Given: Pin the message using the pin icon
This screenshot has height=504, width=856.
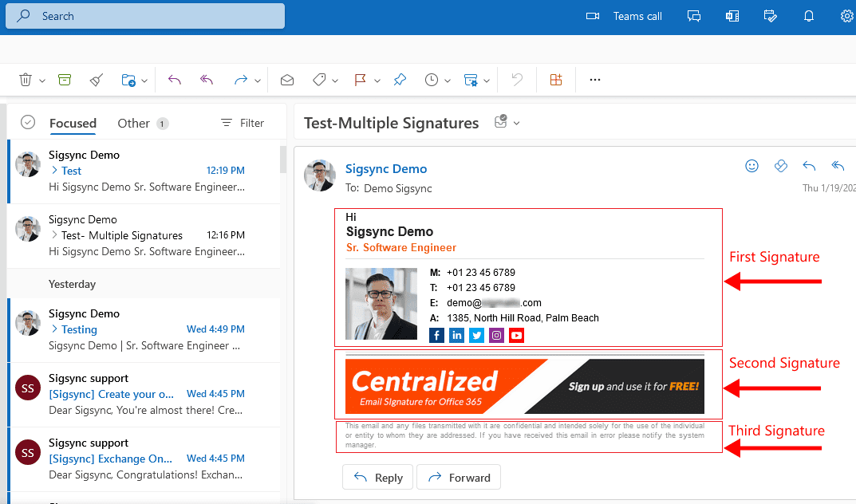Looking at the screenshot, I should 400,80.
